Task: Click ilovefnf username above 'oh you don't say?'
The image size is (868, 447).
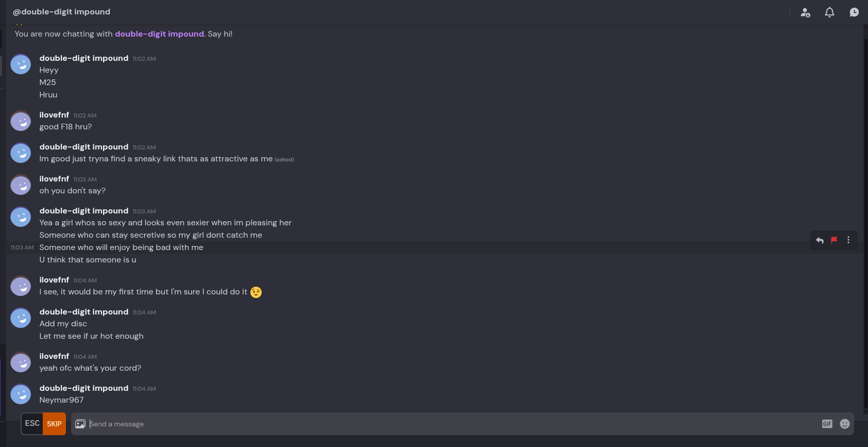Action: pyautogui.click(x=54, y=179)
